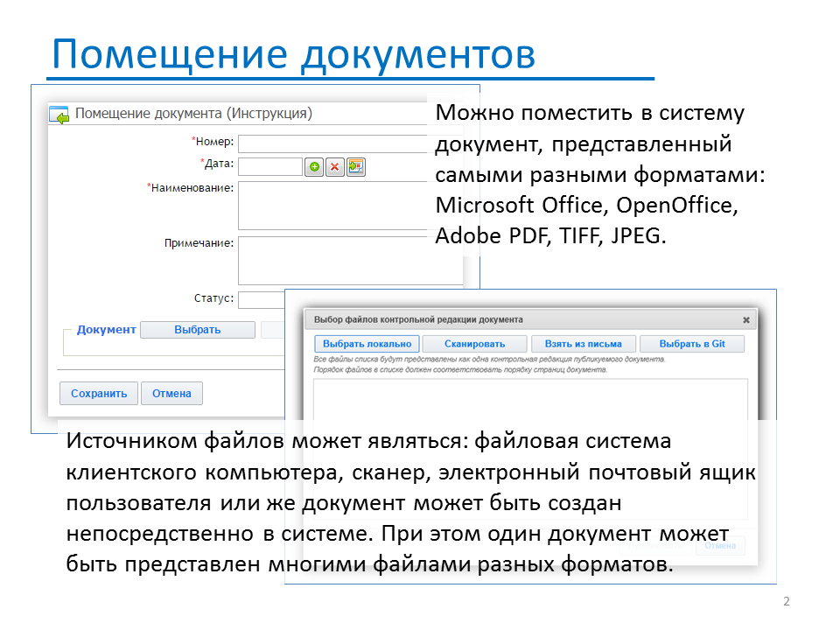Click into the Примечание text area

click(350, 261)
